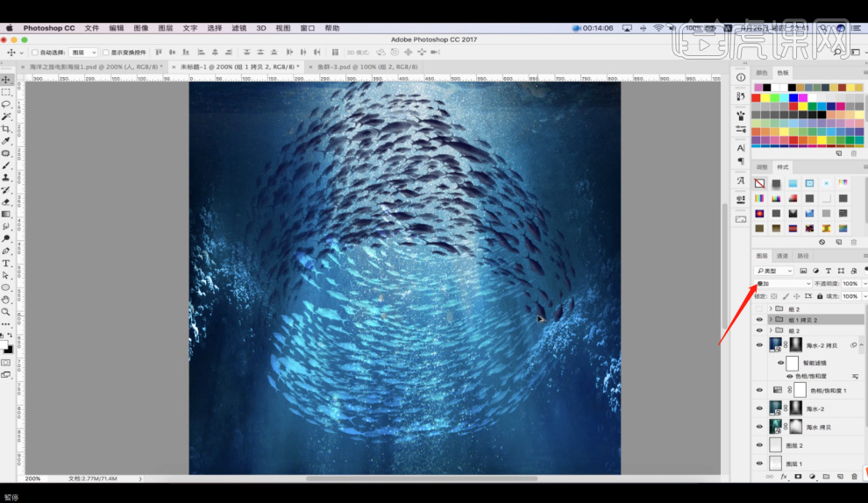Screen dimensions: 868x503
Task: Open the 滤镜 menu
Action: 239,28
